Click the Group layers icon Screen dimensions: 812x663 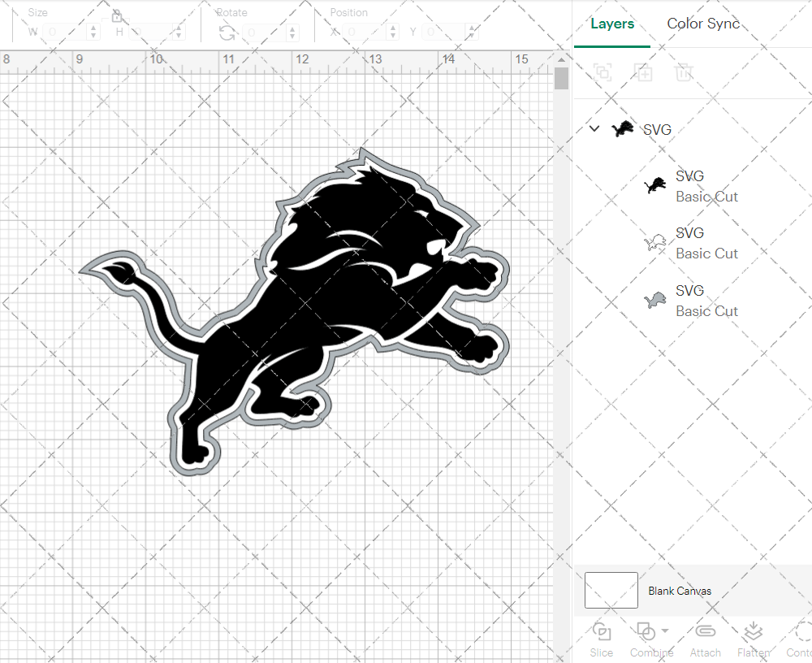pyautogui.click(x=603, y=72)
